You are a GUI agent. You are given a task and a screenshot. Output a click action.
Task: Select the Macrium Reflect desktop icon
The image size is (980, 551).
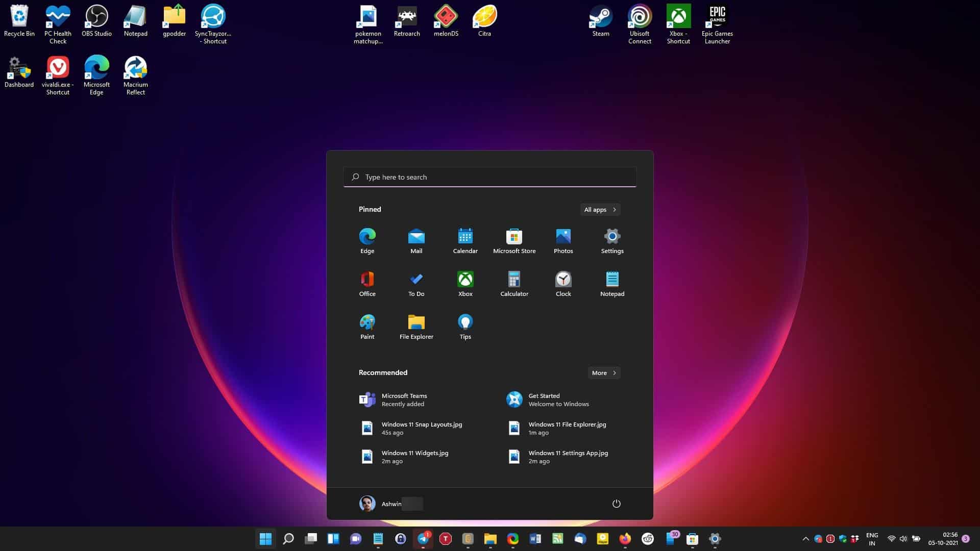pyautogui.click(x=135, y=76)
